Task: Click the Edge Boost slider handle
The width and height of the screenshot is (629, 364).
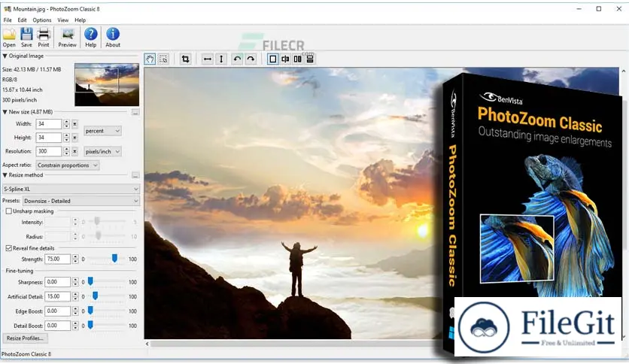Action: click(x=90, y=311)
